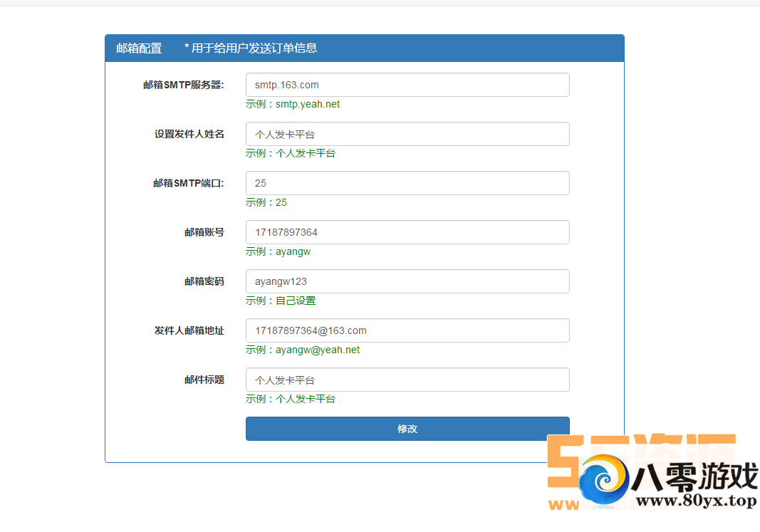
Task: Select the password field showing ayangw123
Action: point(407,281)
